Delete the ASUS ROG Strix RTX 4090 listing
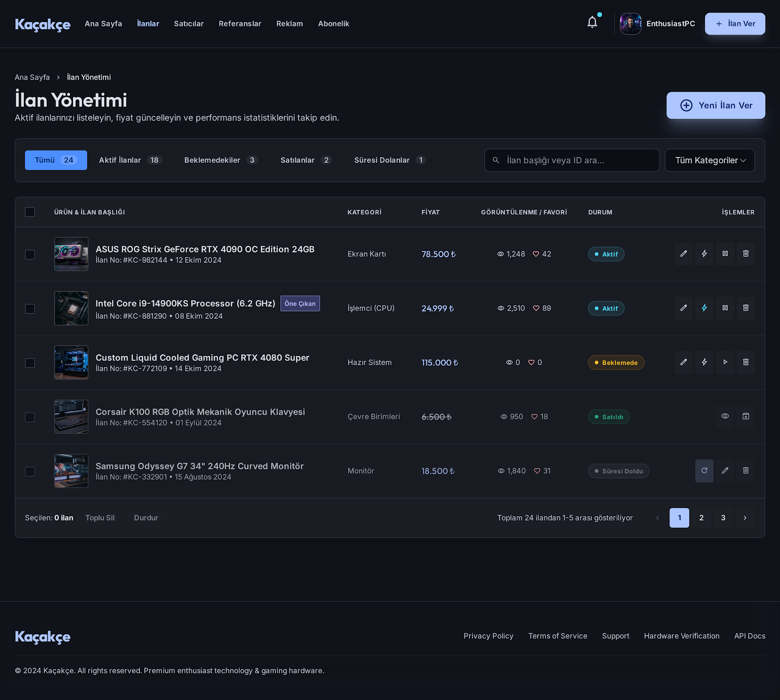 click(x=746, y=254)
